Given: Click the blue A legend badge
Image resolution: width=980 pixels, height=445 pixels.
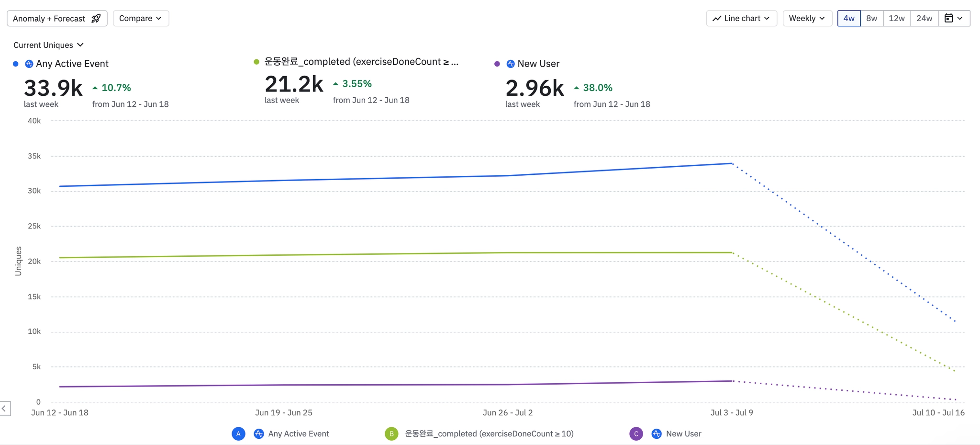Looking at the screenshot, I should 238,434.
